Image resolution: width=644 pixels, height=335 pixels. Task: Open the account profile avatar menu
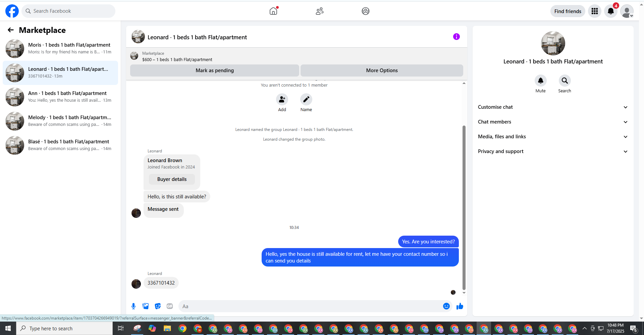pyautogui.click(x=627, y=11)
